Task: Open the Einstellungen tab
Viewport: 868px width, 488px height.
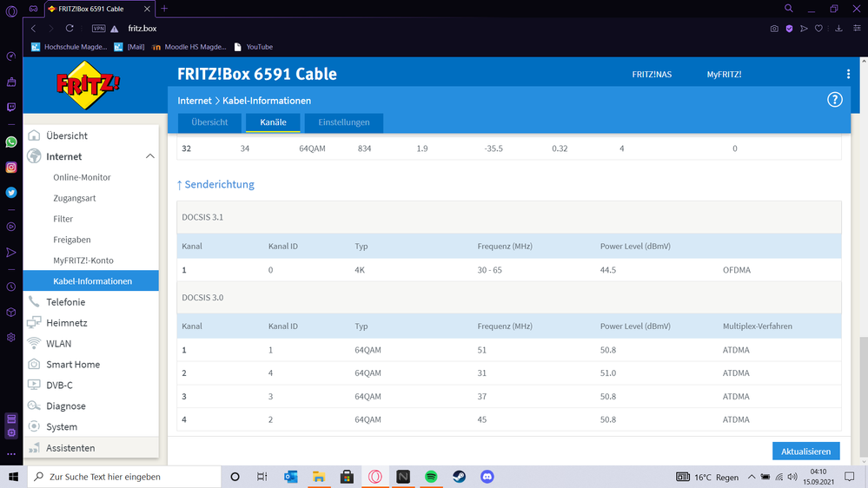Action: 344,122
